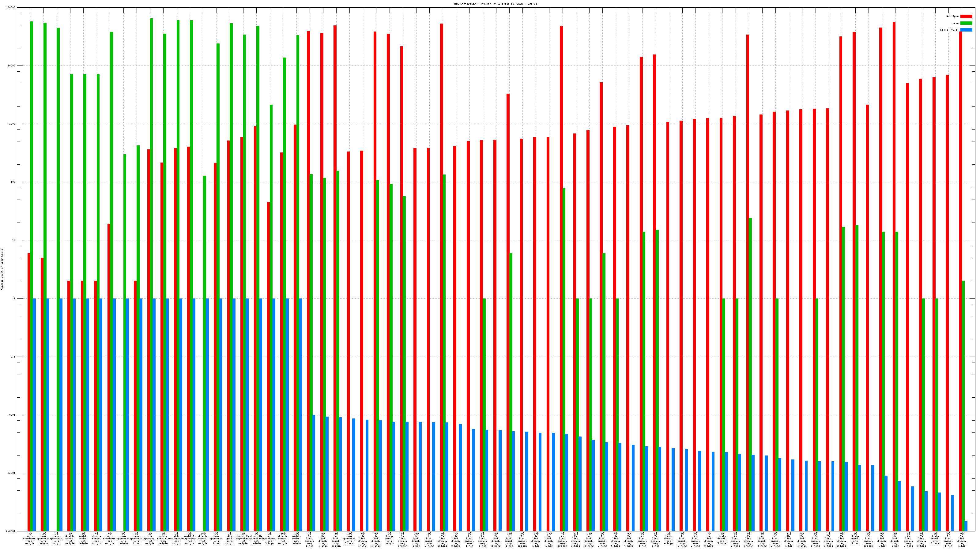Click the 0.0001 y-axis tick label
This screenshot has height=551, width=980.
11,531
